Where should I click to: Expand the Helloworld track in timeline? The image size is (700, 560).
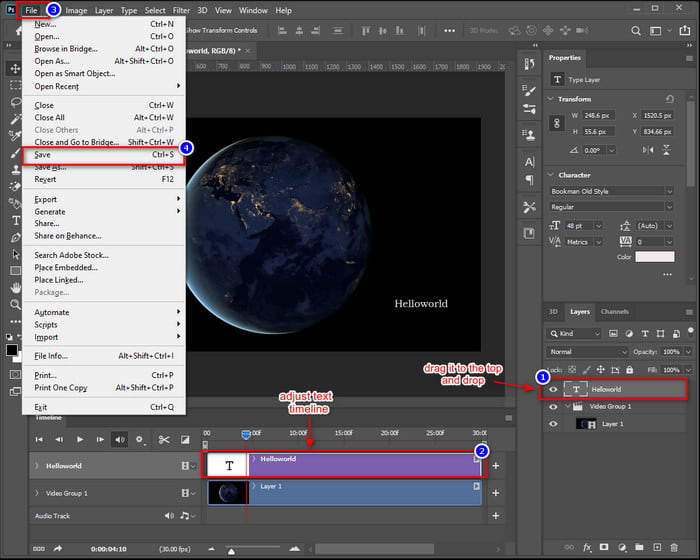pyautogui.click(x=36, y=466)
